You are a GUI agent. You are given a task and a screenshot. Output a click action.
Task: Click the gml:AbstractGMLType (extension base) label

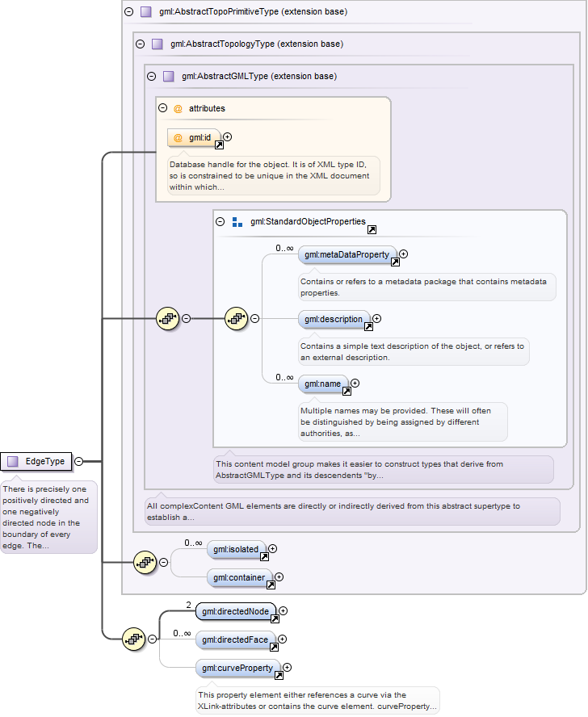pyautogui.click(x=259, y=77)
